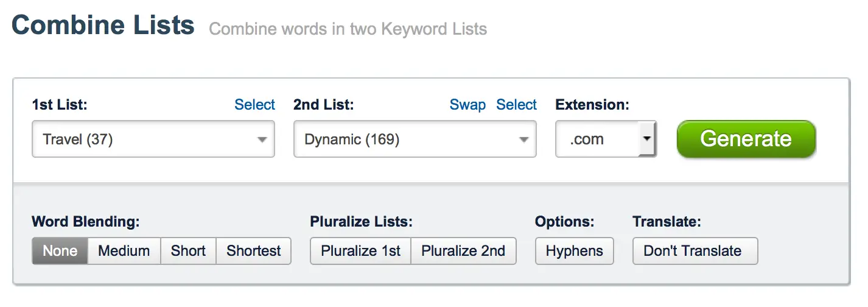Image resolution: width=868 pixels, height=307 pixels.
Task: Click Select link above 1st List
Action: pyautogui.click(x=255, y=105)
